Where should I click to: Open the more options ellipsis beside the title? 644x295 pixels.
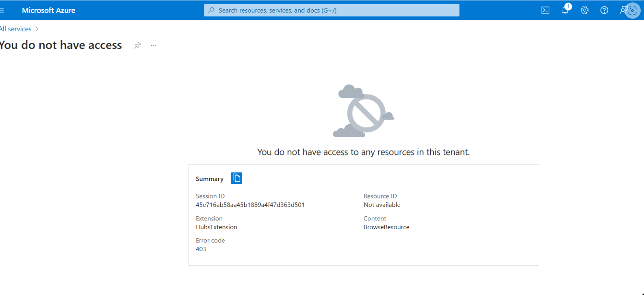[154, 45]
